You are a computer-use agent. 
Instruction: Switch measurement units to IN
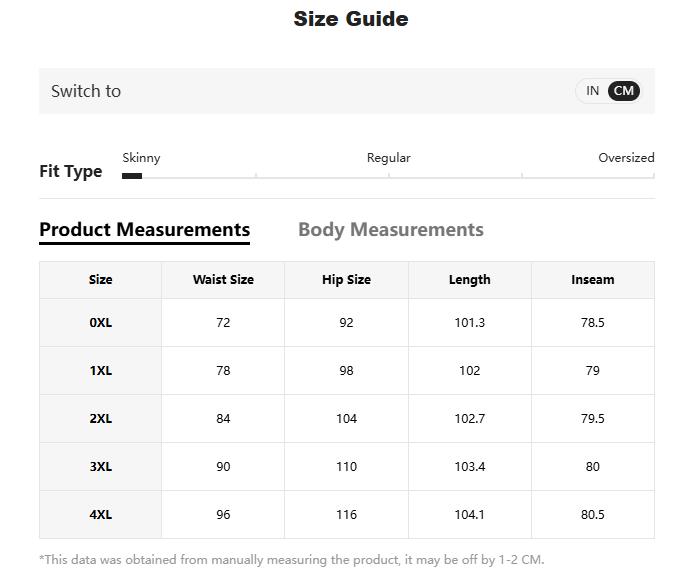(592, 91)
